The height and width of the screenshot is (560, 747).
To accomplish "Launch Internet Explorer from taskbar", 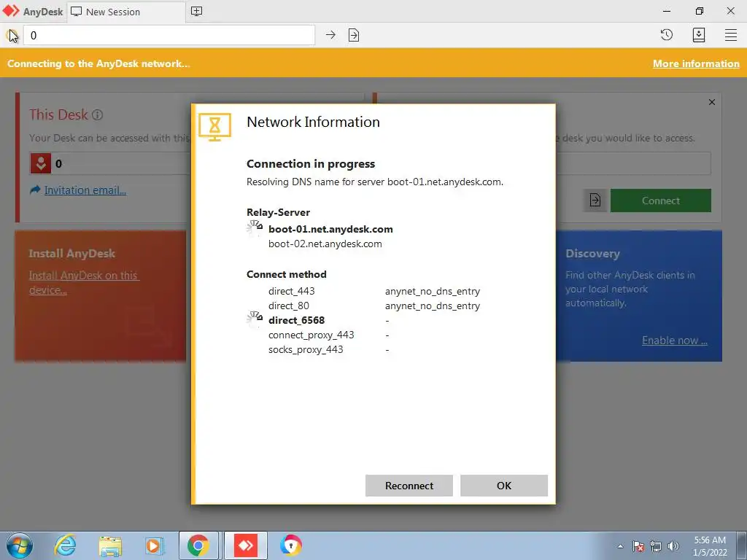I will pyautogui.click(x=65, y=545).
